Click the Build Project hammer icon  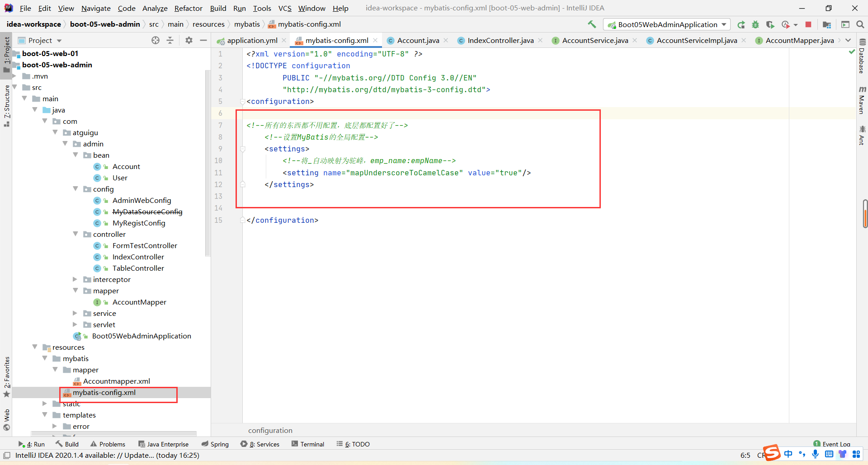tap(592, 24)
